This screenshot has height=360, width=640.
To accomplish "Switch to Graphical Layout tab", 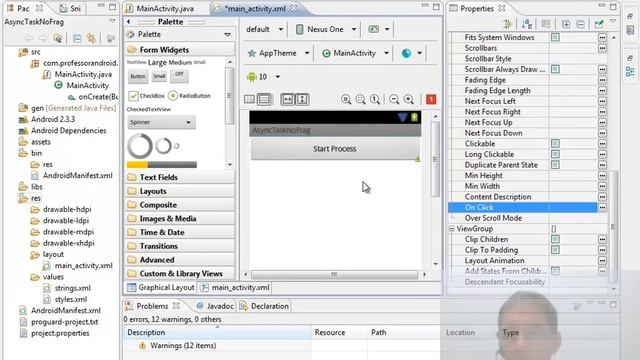I will [160, 287].
